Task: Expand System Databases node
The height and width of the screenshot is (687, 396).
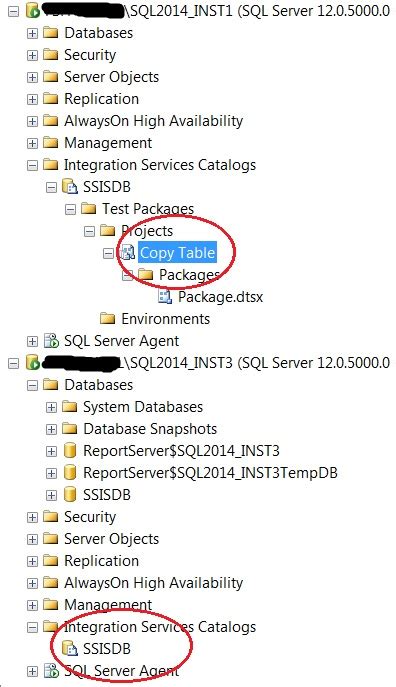Action: pyautogui.click(x=51, y=407)
